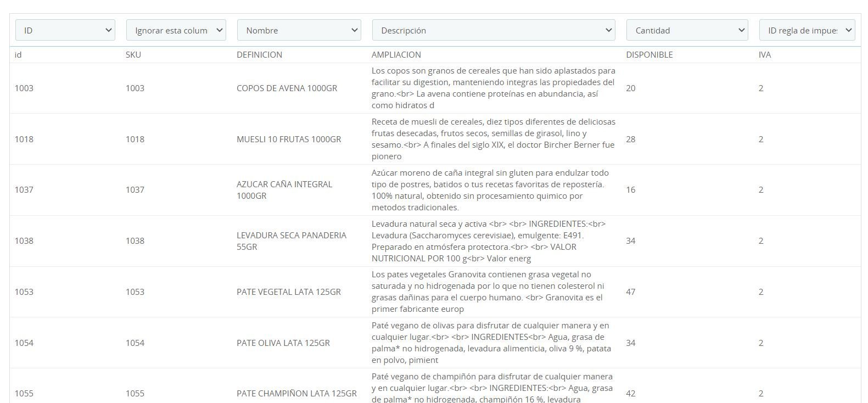Click the 'AMPLIACION' column header text

pyautogui.click(x=396, y=55)
